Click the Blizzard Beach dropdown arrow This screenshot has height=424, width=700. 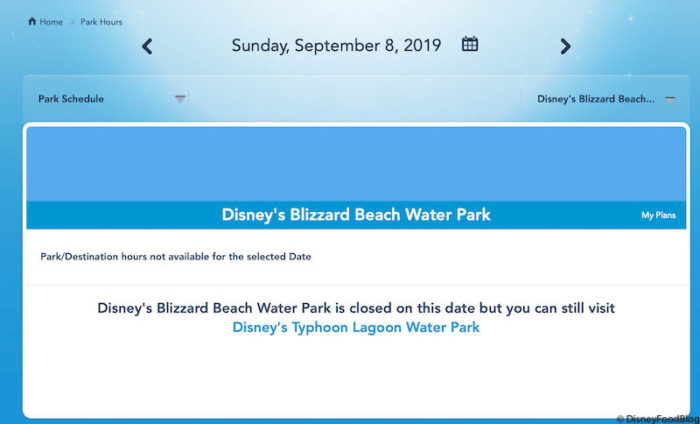tap(670, 98)
